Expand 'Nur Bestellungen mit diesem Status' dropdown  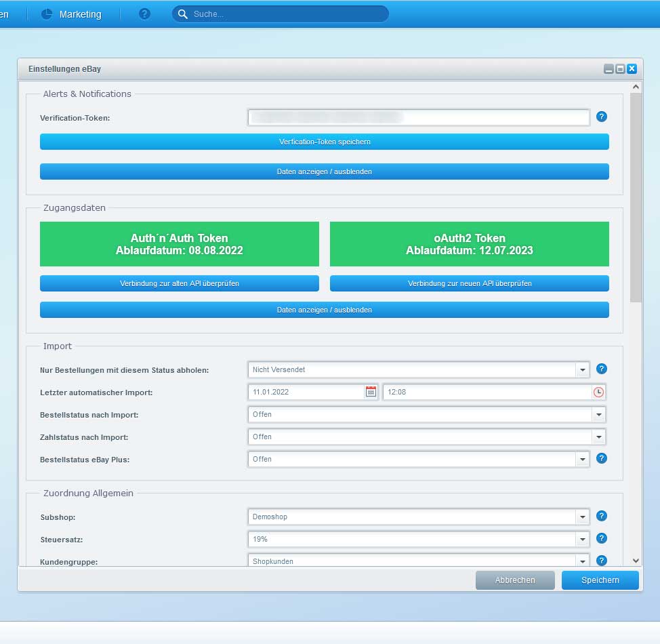pyautogui.click(x=583, y=370)
